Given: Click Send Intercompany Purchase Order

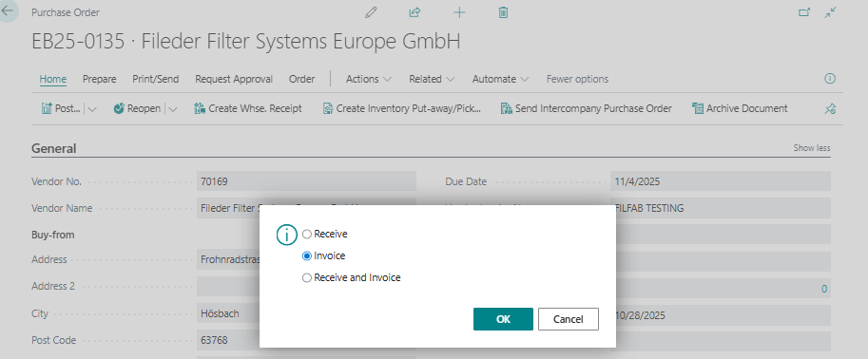Looking at the screenshot, I should (587, 108).
